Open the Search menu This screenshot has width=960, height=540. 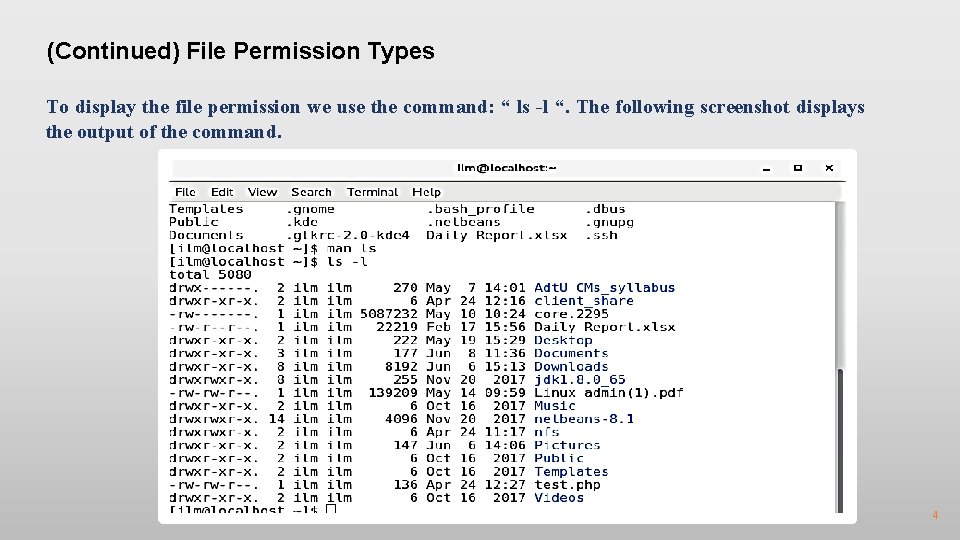pyautogui.click(x=311, y=192)
